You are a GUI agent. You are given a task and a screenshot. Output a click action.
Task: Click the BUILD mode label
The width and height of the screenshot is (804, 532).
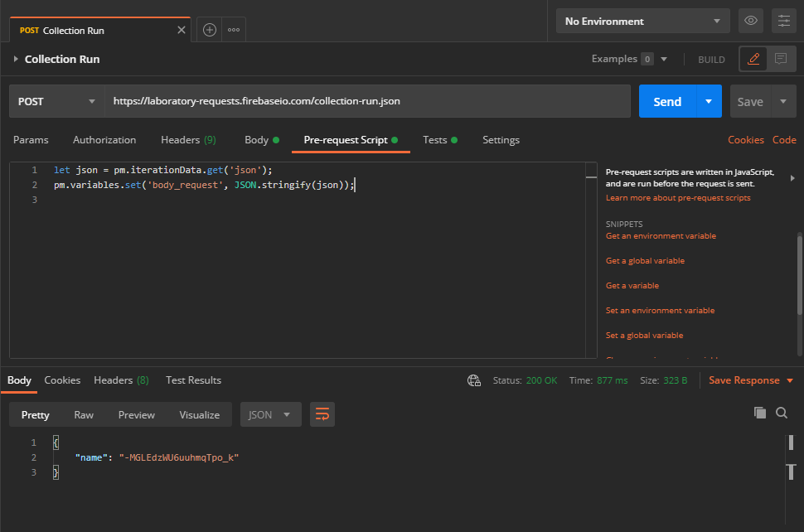point(711,60)
